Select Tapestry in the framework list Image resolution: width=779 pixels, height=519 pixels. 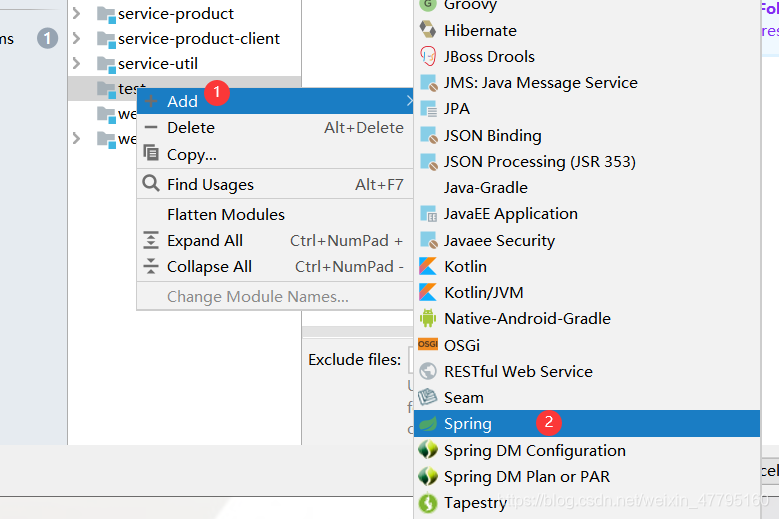587,503
